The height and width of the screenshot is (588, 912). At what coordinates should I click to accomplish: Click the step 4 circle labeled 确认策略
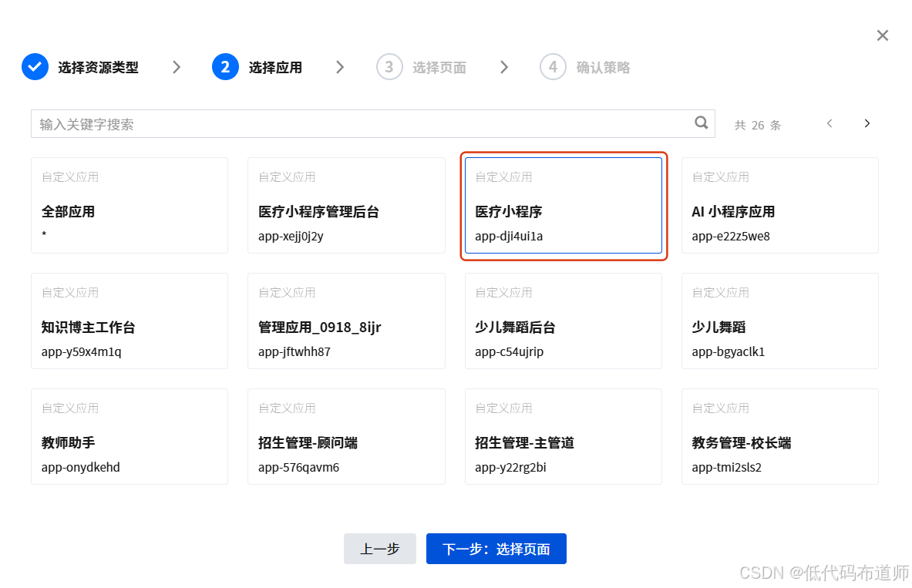coord(553,67)
